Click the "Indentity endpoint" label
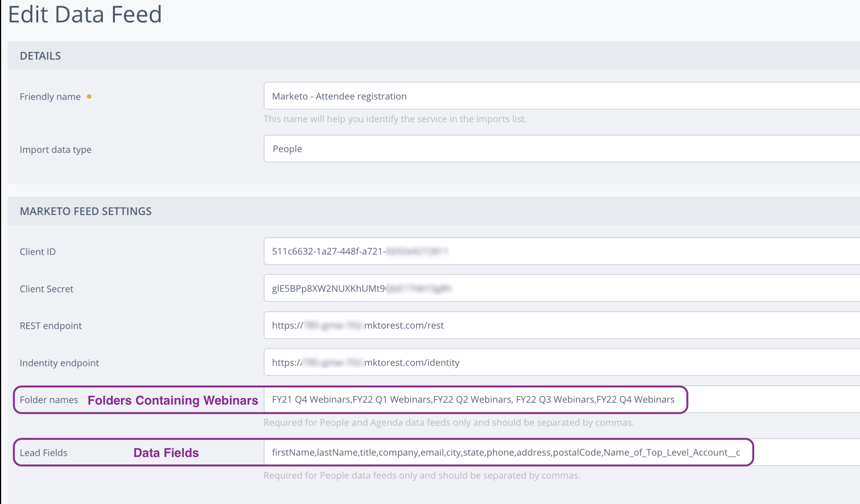Screen dimensions: 860x504 point(59,363)
